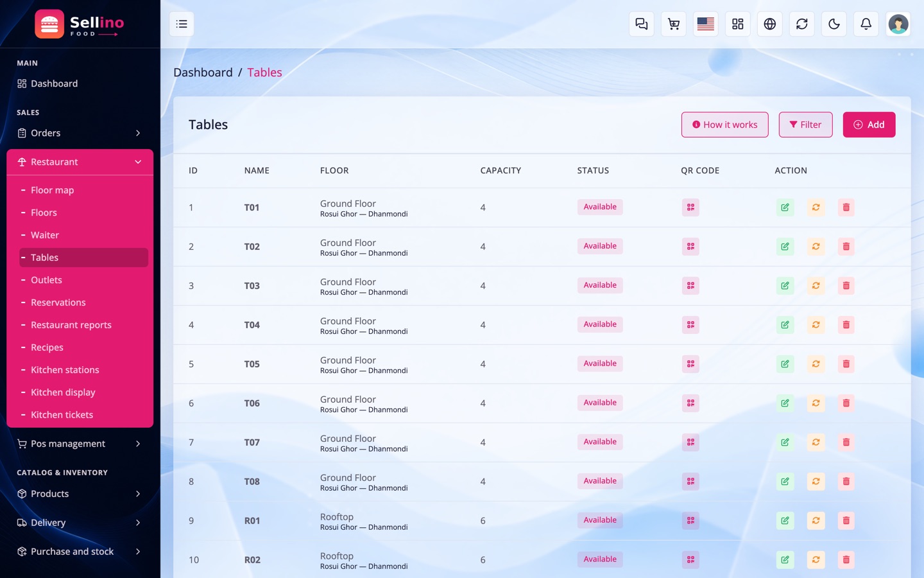
Task: Click Available status badge for T02
Action: [600, 246]
